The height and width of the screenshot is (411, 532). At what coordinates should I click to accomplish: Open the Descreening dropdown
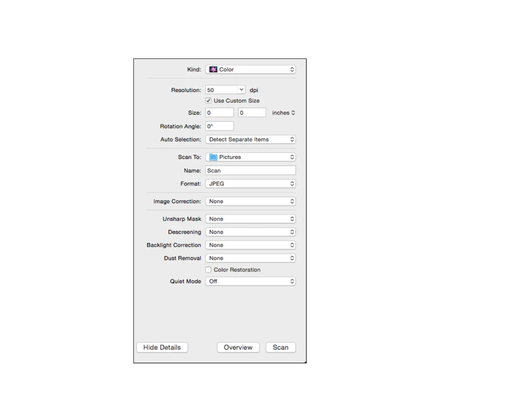click(x=251, y=232)
